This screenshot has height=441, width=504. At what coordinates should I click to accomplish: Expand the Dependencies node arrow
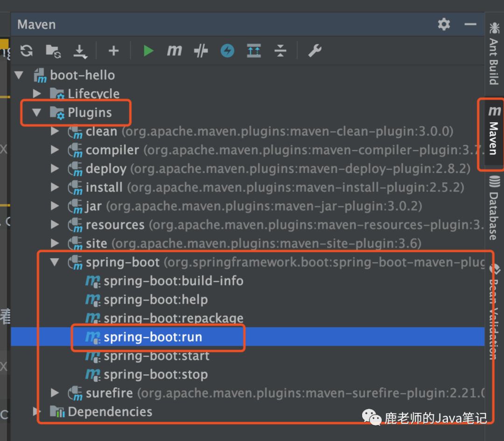click(37, 412)
